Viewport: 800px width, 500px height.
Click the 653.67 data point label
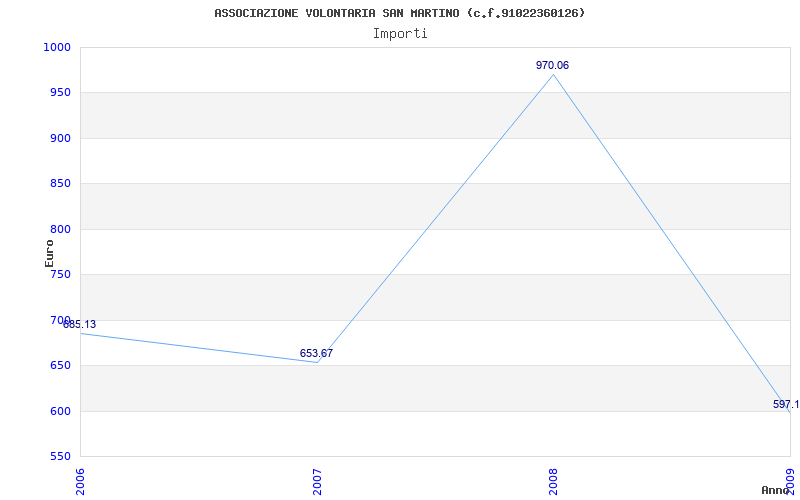click(x=316, y=353)
